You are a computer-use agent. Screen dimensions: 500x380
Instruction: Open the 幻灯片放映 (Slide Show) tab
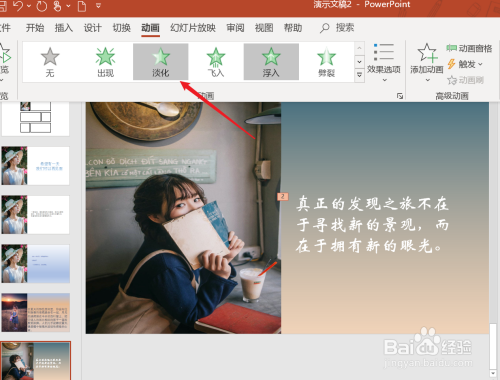click(x=193, y=28)
